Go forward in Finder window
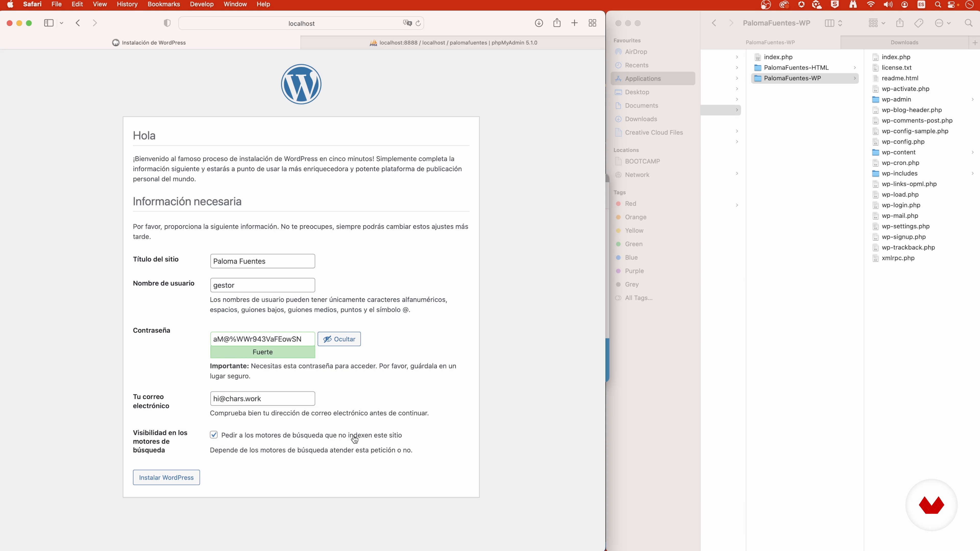Image resolution: width=980 pixels, height=551 pixels. (x=731, y=23)
